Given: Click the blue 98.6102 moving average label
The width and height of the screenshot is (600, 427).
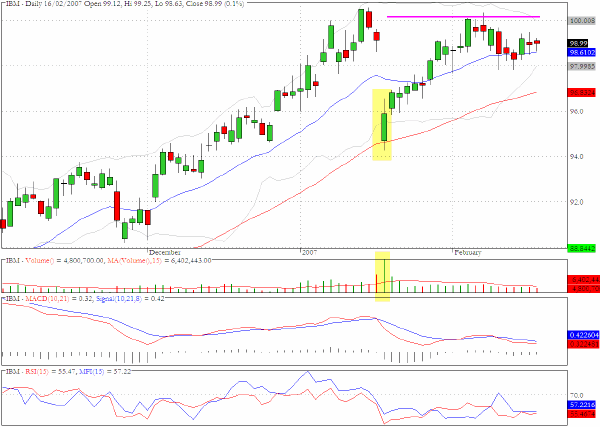Looking at the screenshot, I should tap(582, 52).
